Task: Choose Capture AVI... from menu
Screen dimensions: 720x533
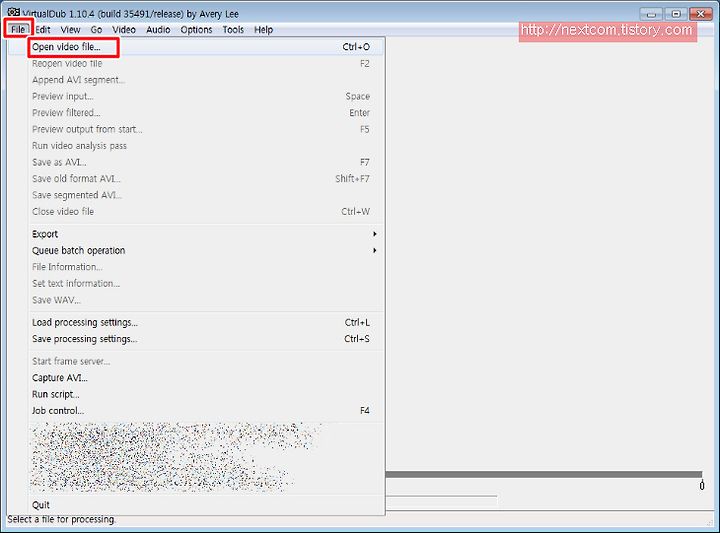Action: [196, 378]
